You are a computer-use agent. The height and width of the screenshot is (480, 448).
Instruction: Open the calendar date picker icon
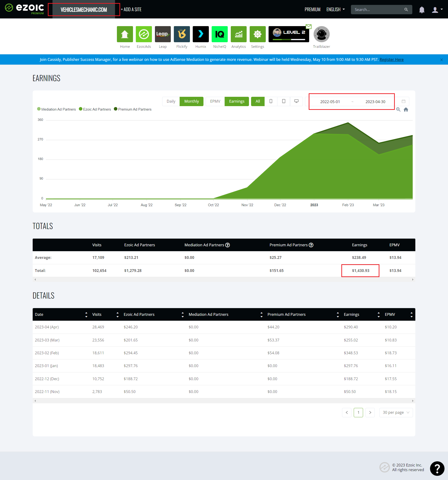point(403,101)
